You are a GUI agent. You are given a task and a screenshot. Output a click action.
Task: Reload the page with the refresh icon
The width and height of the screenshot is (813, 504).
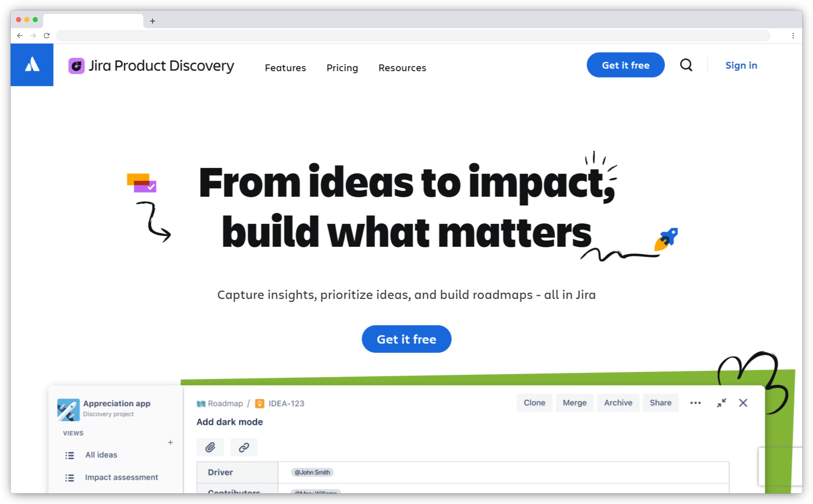(47, 35)
